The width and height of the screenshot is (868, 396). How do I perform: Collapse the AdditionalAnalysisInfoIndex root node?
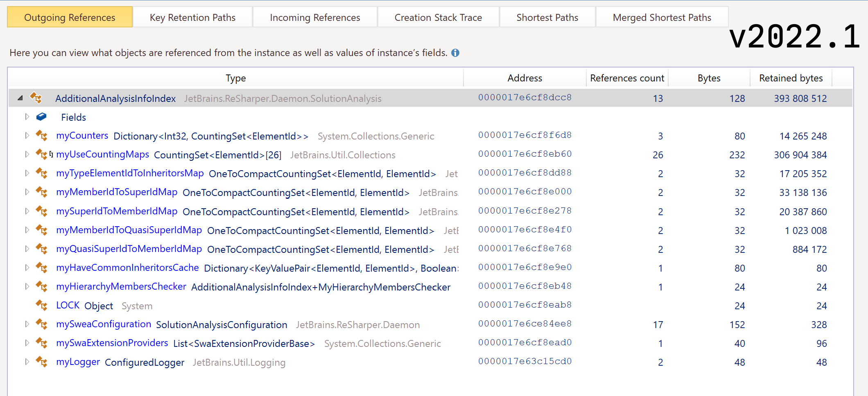point(20,98)
